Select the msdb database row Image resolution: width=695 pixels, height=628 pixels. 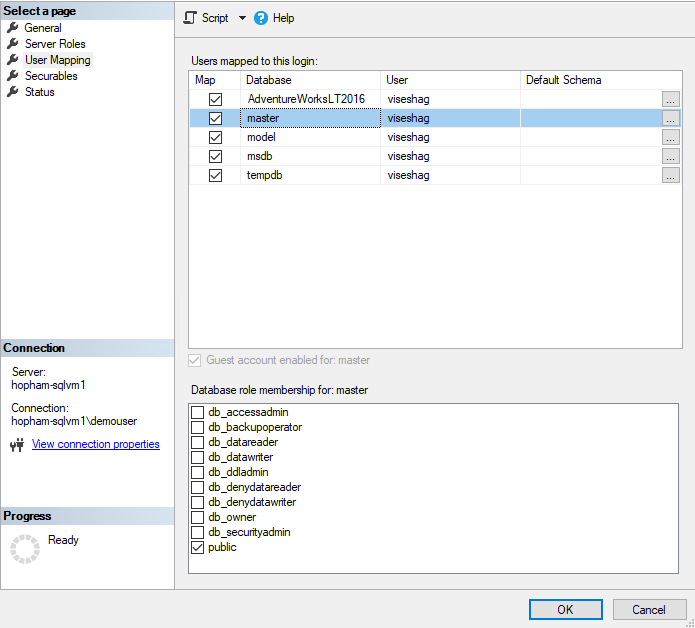coord(435,156)
